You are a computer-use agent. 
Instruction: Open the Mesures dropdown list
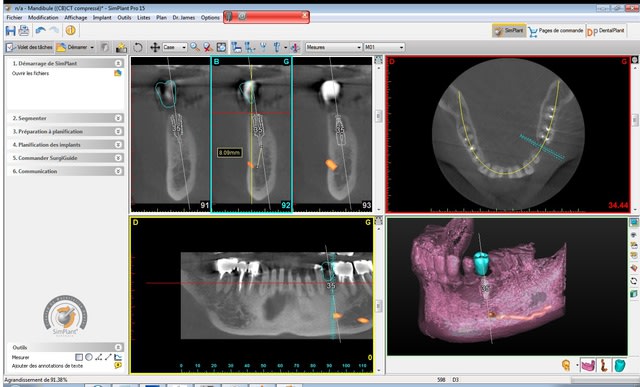click(333, 47)
